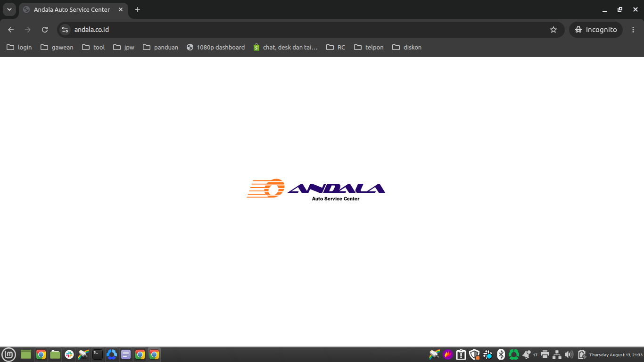Click the purple flame tray icon
The image size is (644, 362).
click(448, 354)
